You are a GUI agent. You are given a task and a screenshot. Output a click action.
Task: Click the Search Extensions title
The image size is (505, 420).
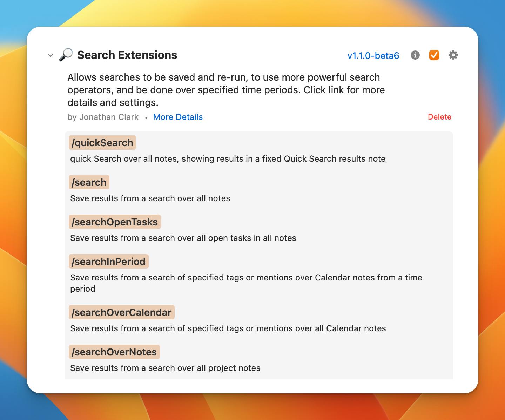[127, 55]
